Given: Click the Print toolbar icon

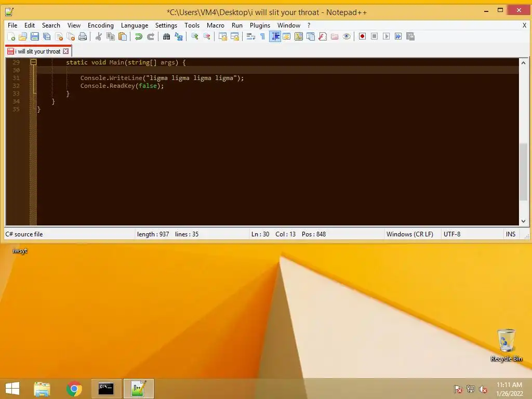Looking at the screenshot, I should 83,36.
